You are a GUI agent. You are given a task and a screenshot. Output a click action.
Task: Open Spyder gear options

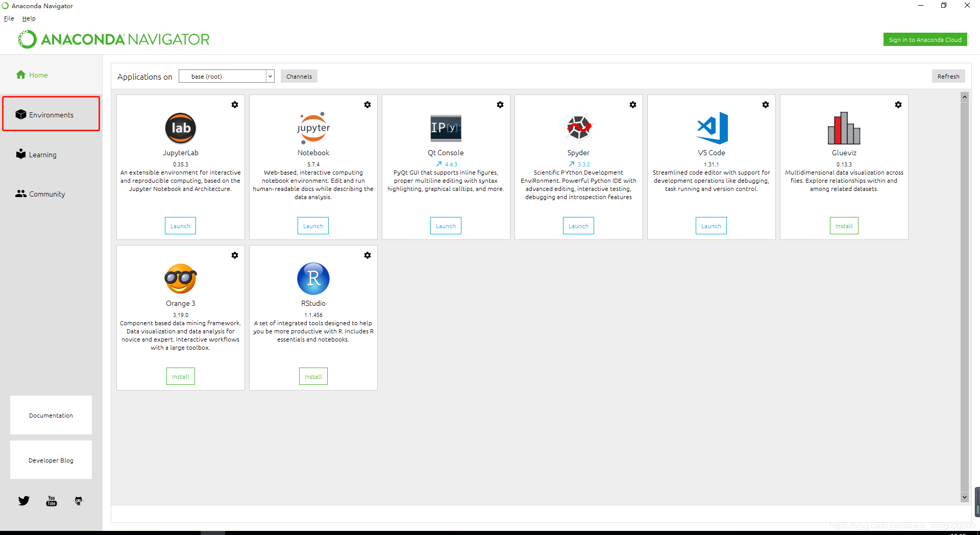[x=633, y=105]
